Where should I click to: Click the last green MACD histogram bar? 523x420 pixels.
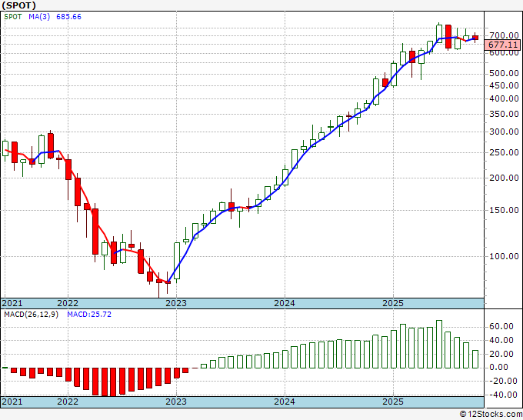pos(475,359)
